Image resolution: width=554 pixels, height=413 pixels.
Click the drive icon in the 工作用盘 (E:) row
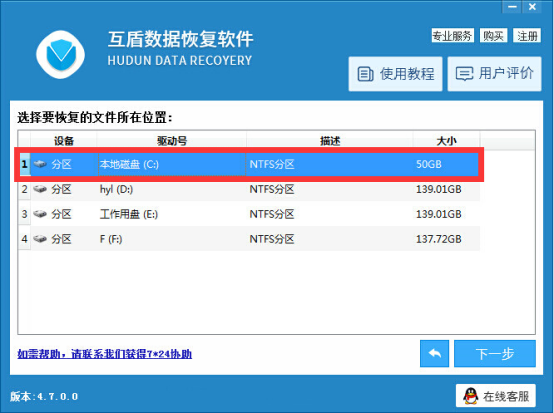tap(40, 214)
